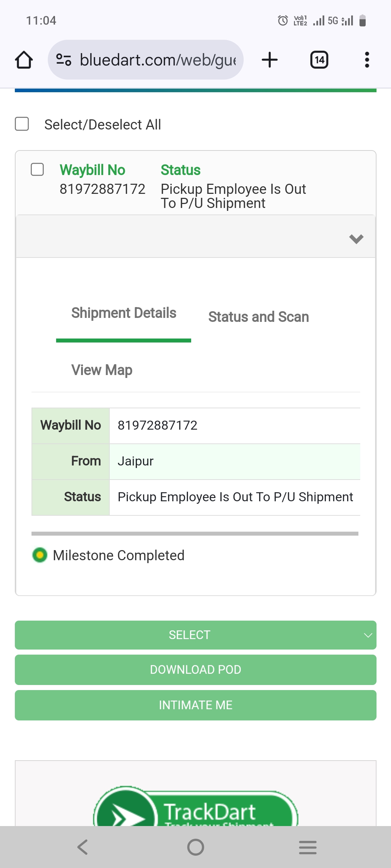Open the browser three-dot menu
This screenshot has height=868, width=391.
pyautogui.click(x=367, y=60)
